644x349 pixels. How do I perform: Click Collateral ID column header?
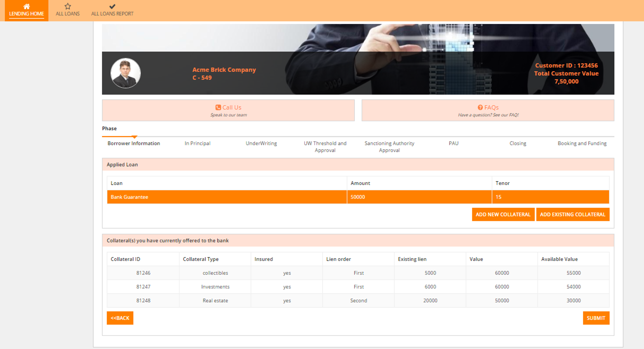click(143, 259)
